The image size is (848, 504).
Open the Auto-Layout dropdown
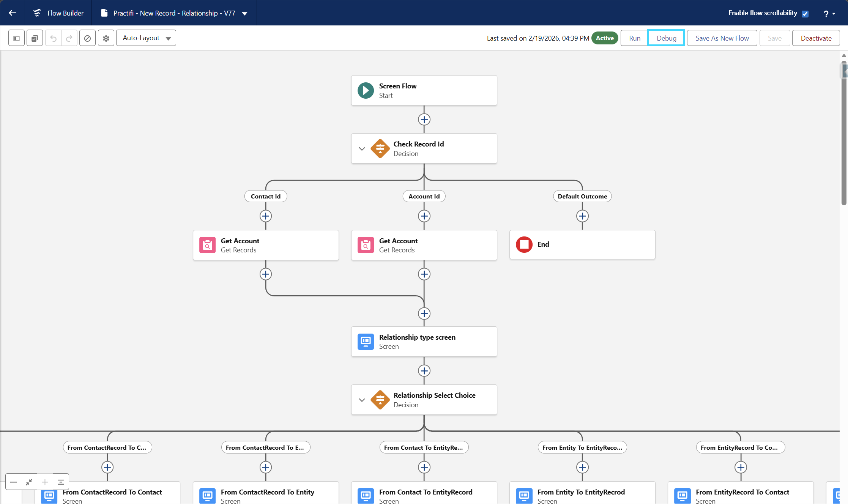(x=146, y=38)
